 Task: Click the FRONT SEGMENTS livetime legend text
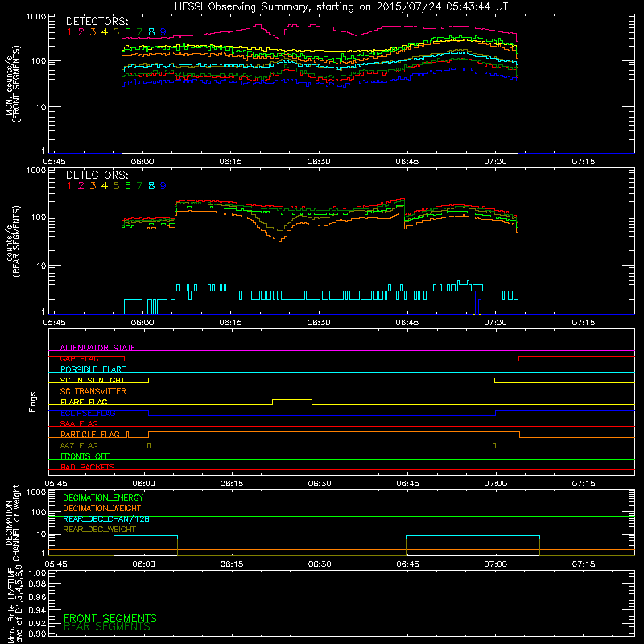point(110,618)
